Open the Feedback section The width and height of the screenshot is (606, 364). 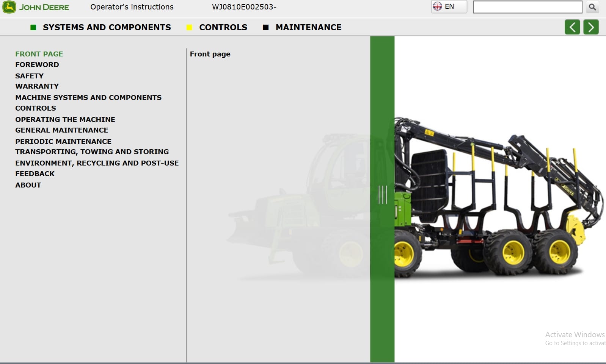point(35,174)
